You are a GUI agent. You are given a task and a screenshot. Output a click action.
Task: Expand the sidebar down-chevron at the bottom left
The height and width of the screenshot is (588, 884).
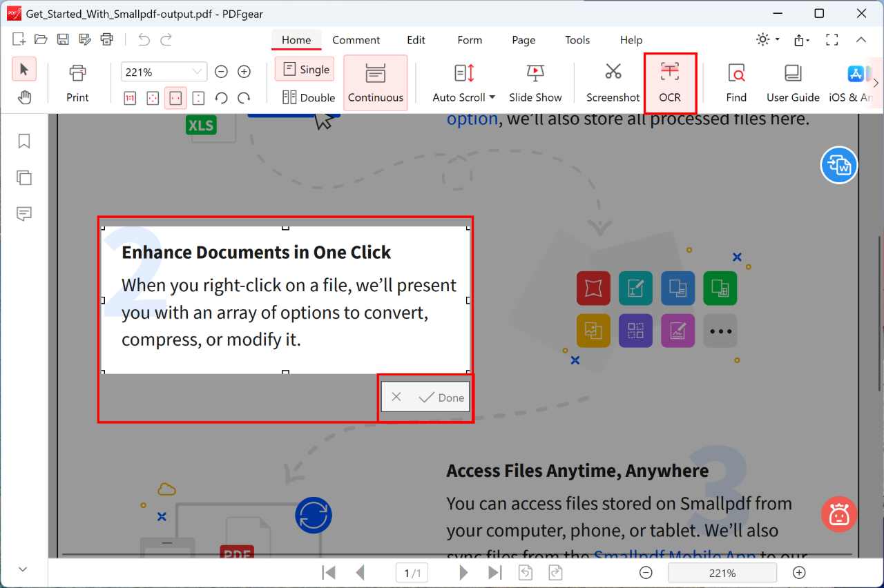point(23,569)
